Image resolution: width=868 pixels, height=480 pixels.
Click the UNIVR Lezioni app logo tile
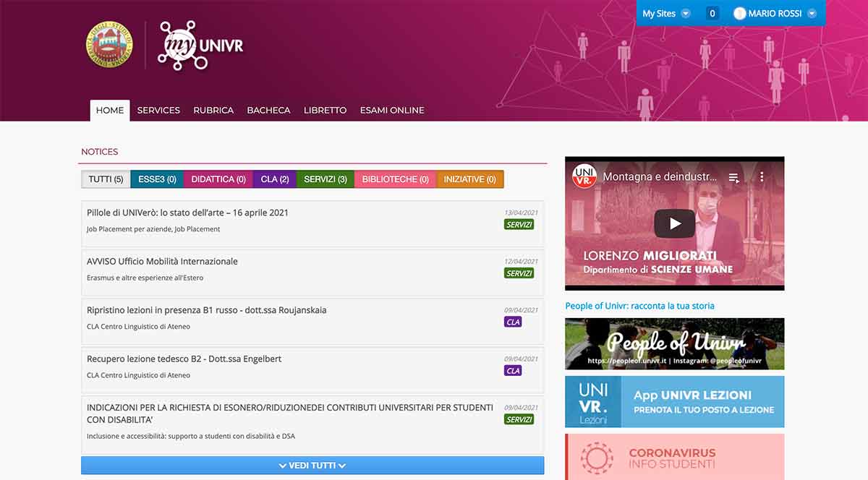tap(593, 402)
